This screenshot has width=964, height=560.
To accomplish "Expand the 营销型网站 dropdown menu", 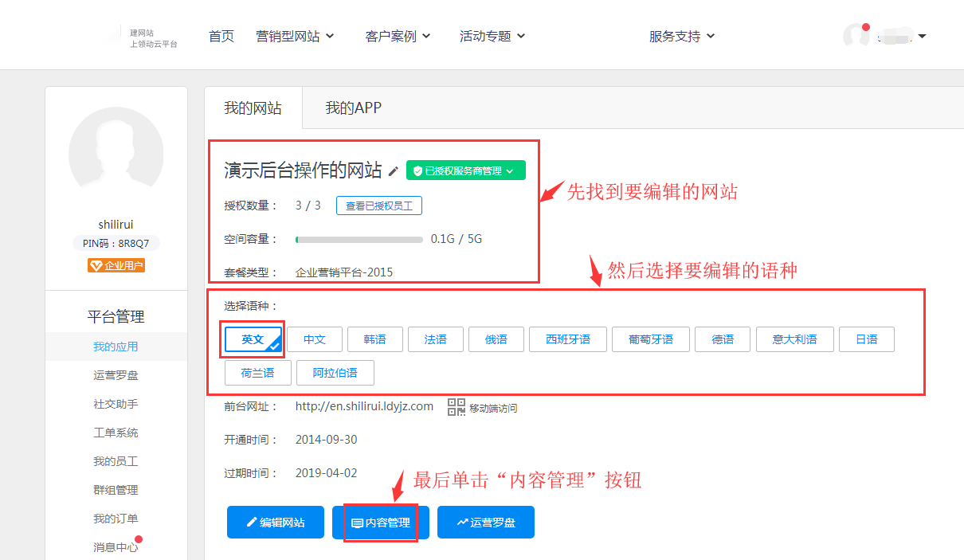I will (x=295, y=36).
